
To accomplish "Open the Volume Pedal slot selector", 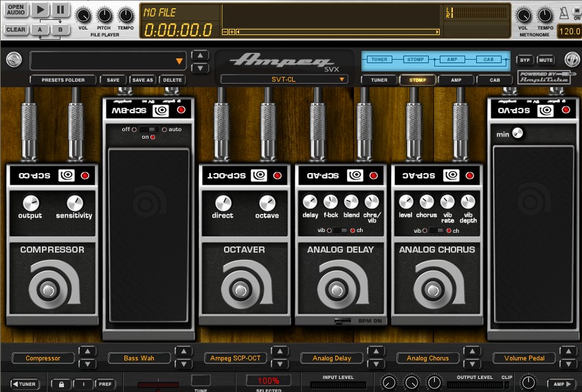I will point(524,358).
